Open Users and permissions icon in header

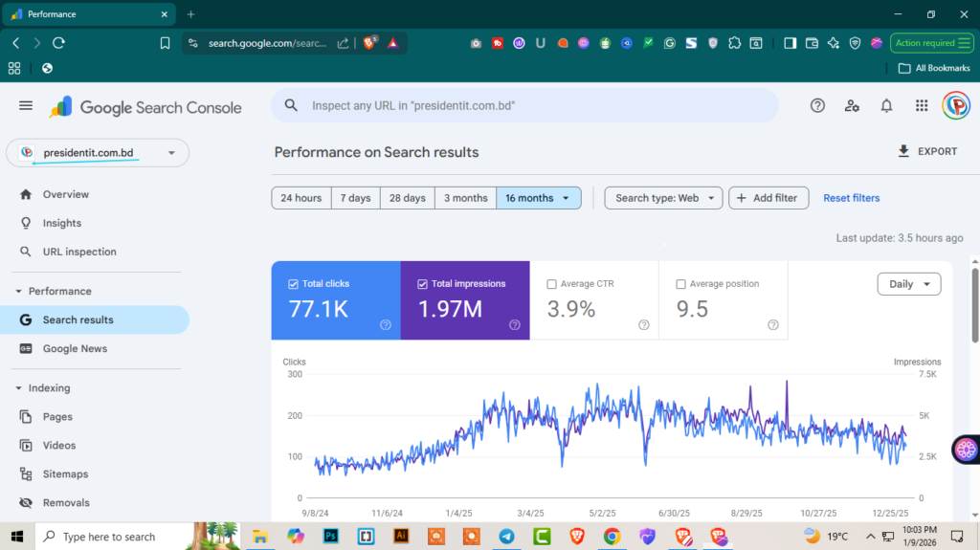coord(852,105)
